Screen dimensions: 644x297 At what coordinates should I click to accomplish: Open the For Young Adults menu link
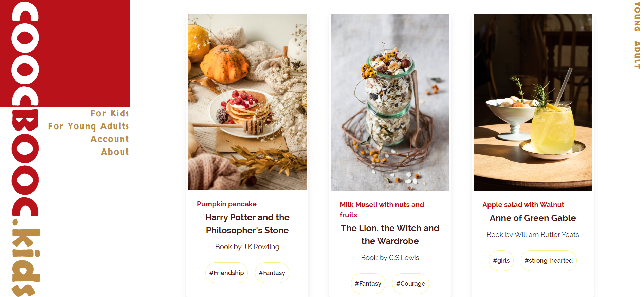point(88,126)
